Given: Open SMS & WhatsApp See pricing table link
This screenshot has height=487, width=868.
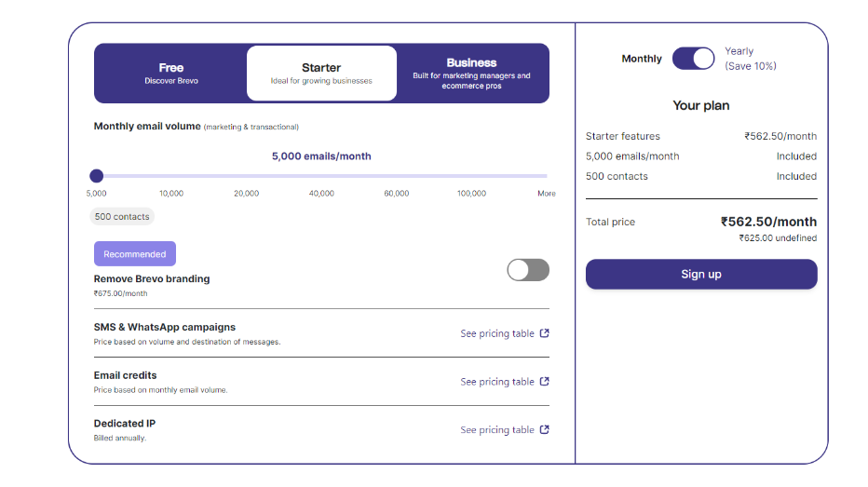Looking at the screenshot, I should click(x=504, y=333).
